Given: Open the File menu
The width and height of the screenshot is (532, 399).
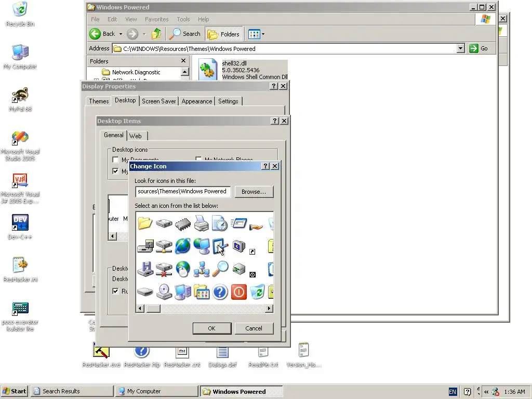Looking at the screenshot, I should point(96,19).
